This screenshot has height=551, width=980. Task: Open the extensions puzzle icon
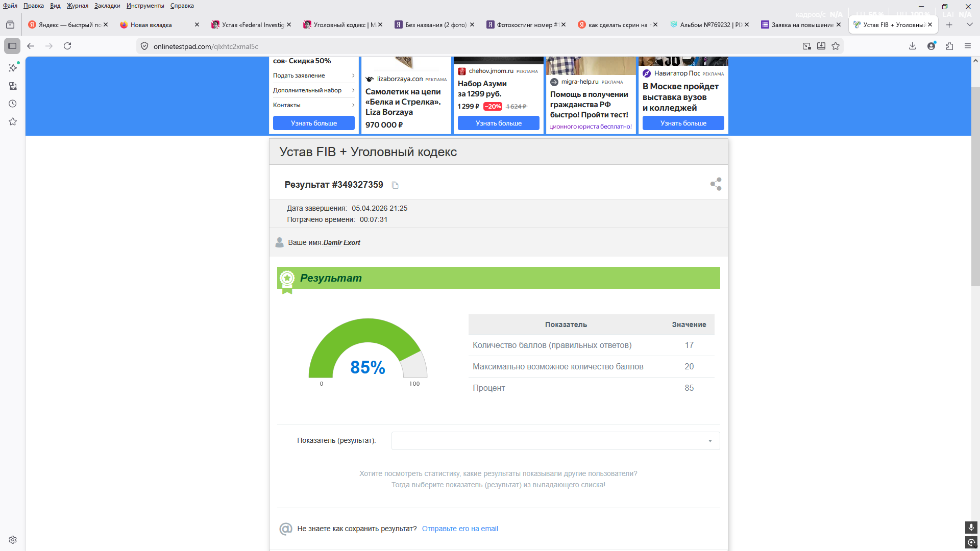point(949,46)
